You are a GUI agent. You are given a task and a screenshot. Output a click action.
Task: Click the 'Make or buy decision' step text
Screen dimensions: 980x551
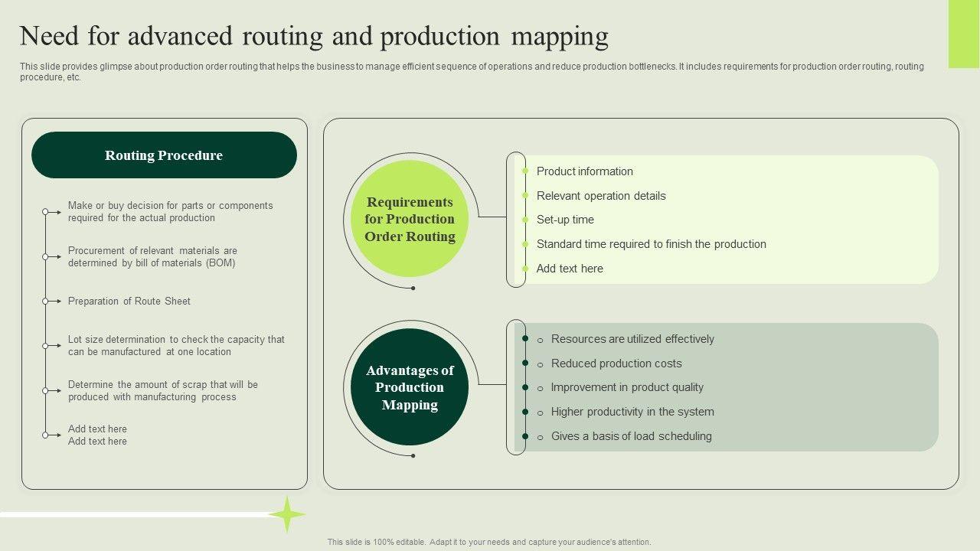coord(170,212)
